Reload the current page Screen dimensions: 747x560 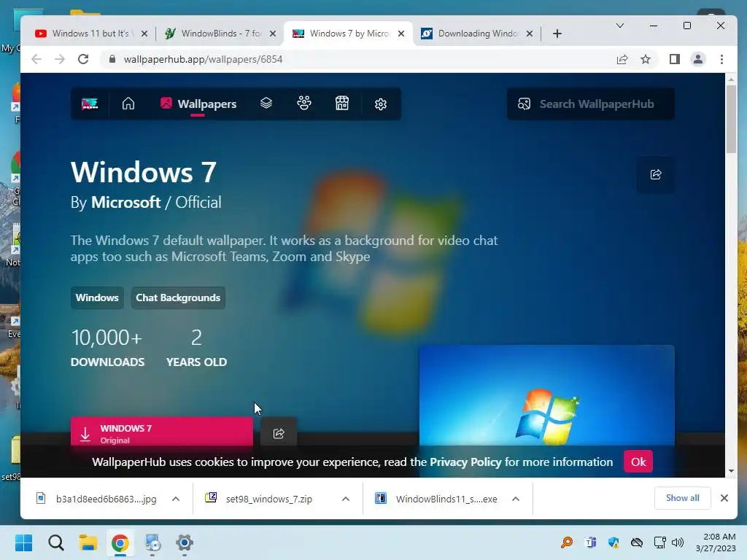click(83, 59)
